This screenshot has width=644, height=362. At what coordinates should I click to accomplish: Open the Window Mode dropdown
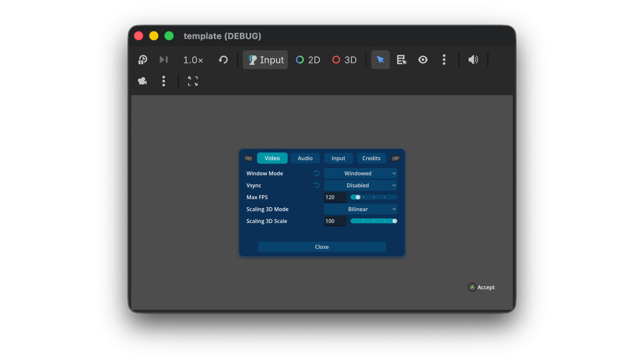pyautogui.click(x=361, y=173)
